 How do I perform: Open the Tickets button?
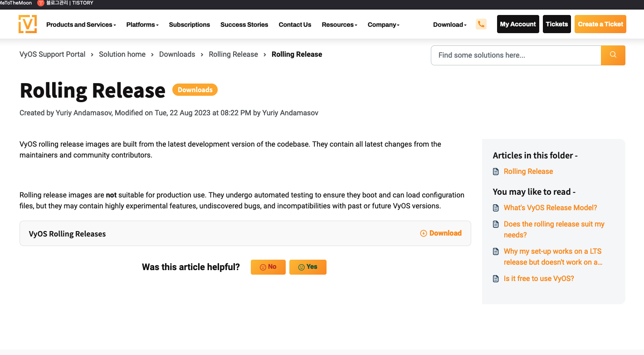tap(557, 24)
